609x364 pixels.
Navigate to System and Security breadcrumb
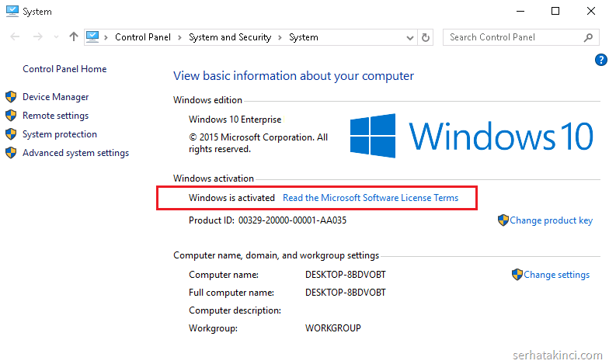[229, 37]
